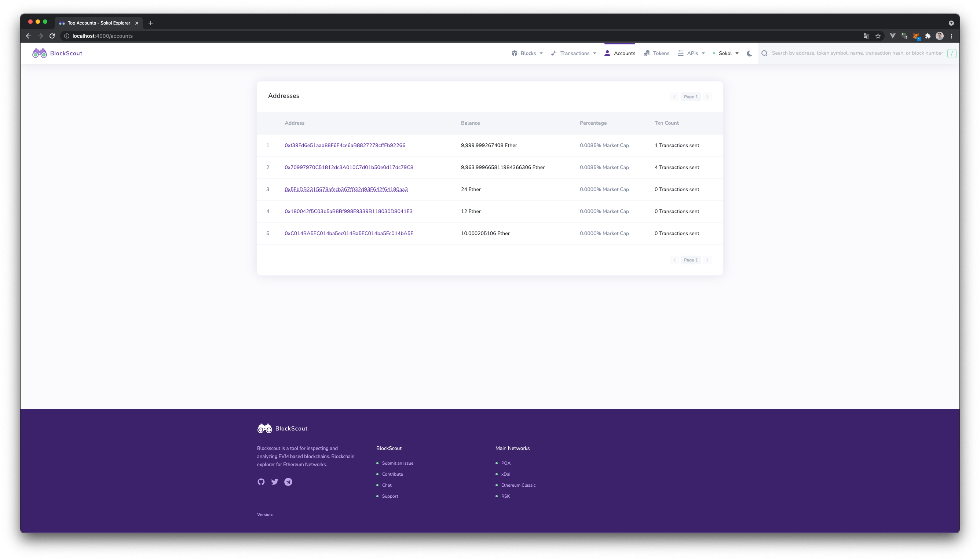Viewport: 980px width, 560px height.
Task: Click the BlockScout binoculars logo in header
Action: (x=39, y=53)
